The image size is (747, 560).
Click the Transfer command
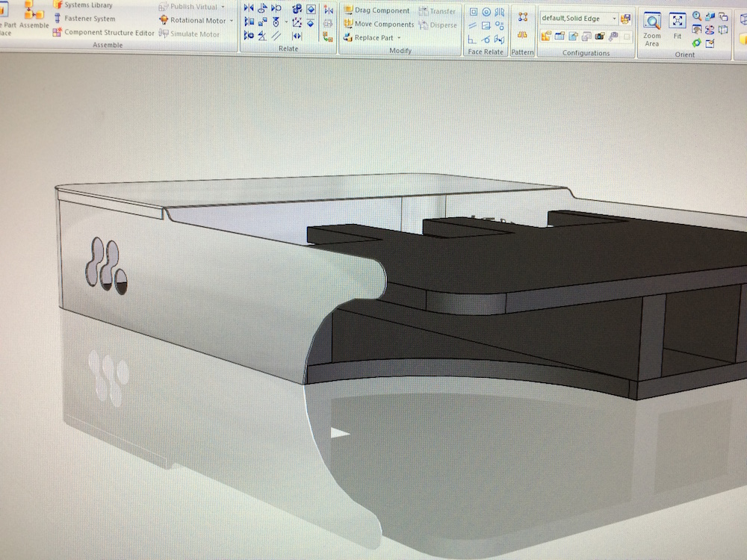point(437,11)
